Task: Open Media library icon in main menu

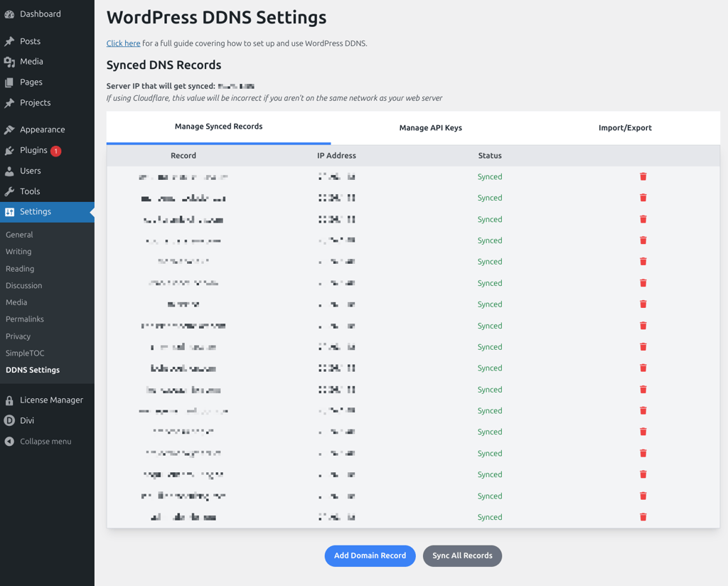Action: click(9, 62)
